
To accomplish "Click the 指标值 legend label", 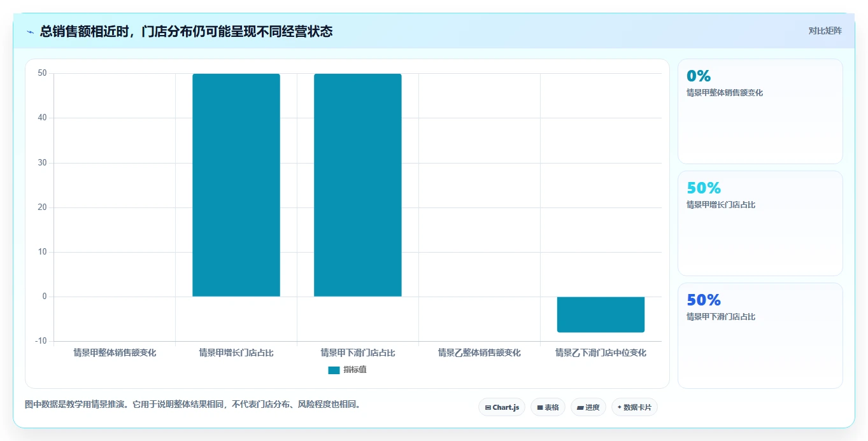I will coord(355,370).
